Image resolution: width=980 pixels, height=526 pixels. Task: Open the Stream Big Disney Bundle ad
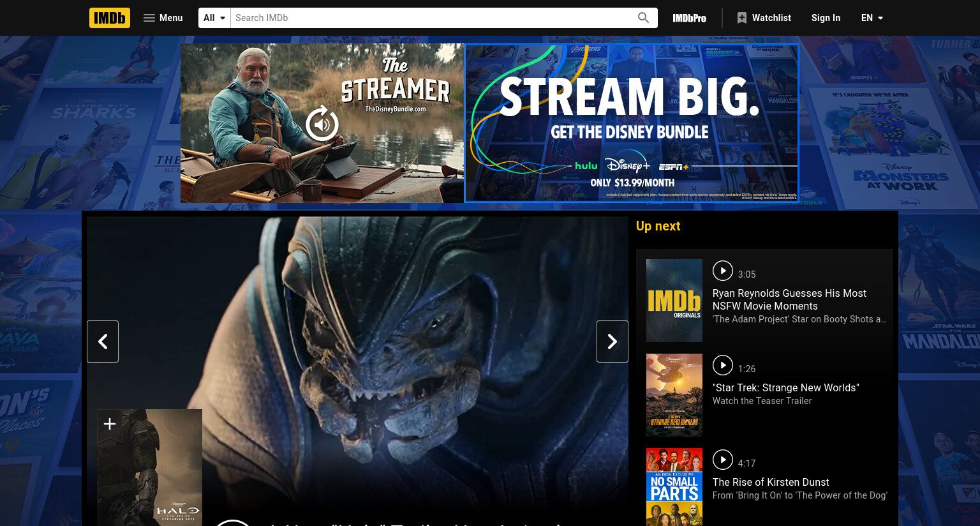tap(632, 123)
